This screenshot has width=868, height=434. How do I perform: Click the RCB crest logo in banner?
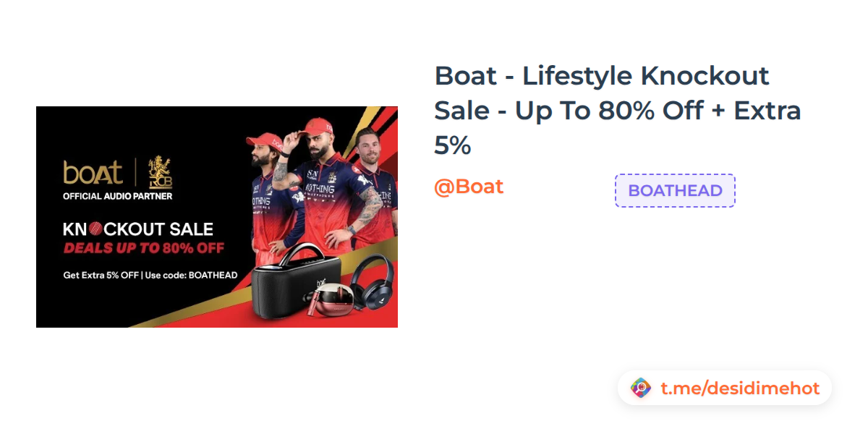(x=161, y=174)
